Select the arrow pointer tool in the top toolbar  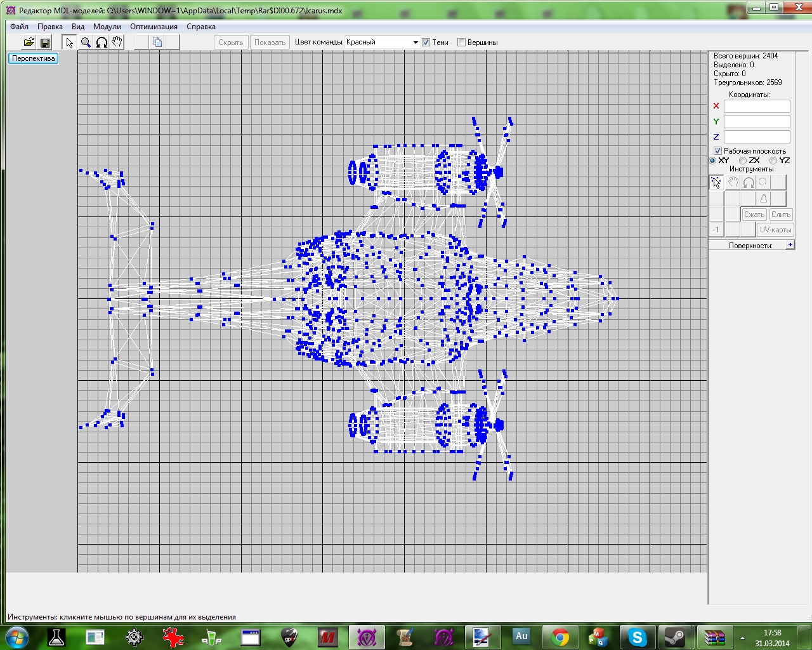tap(69, 43)
